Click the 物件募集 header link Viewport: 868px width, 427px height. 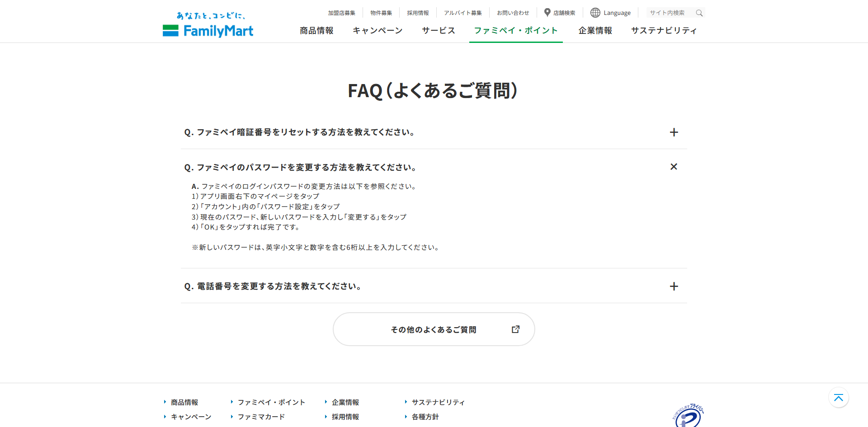point(381,13)
